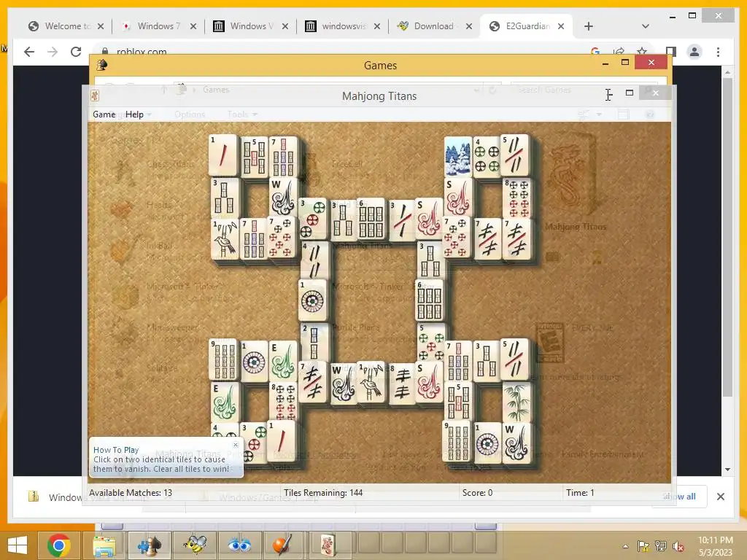Pick the 6 bamboo tile above the 5 circles tile

click(430, 300)
